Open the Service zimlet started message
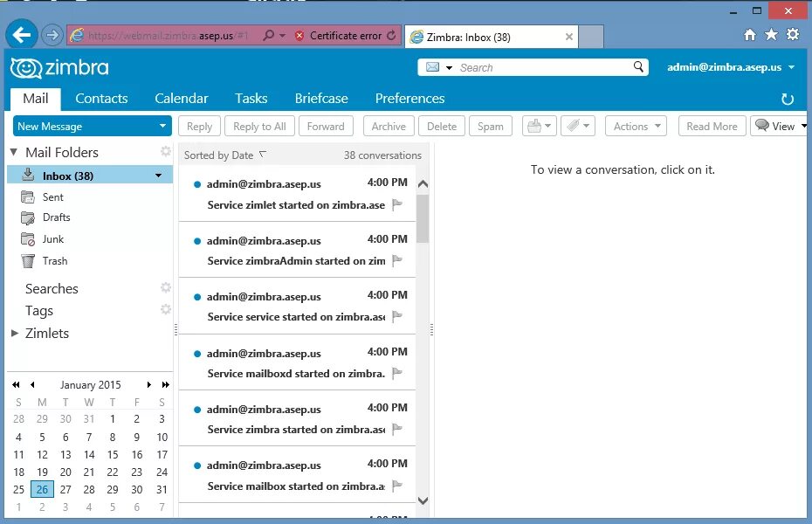The height and width of the screenshot is (524, 812). point(297,194)
